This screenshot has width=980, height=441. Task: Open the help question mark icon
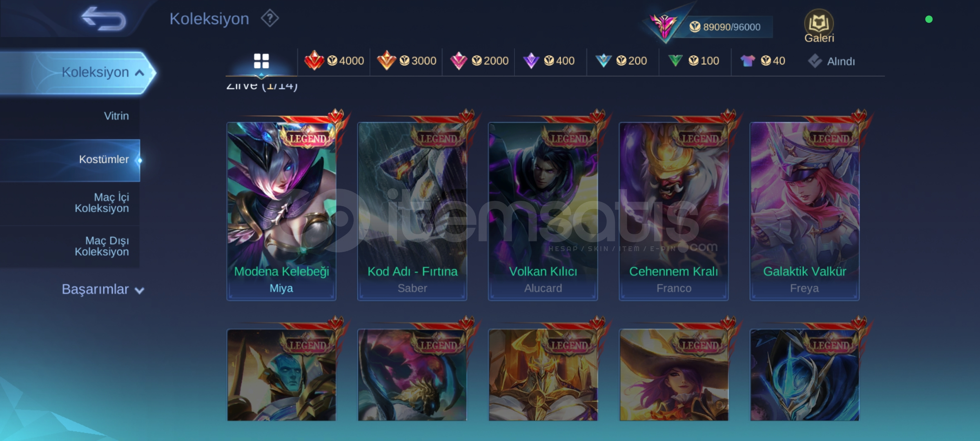tap(270, 18)
